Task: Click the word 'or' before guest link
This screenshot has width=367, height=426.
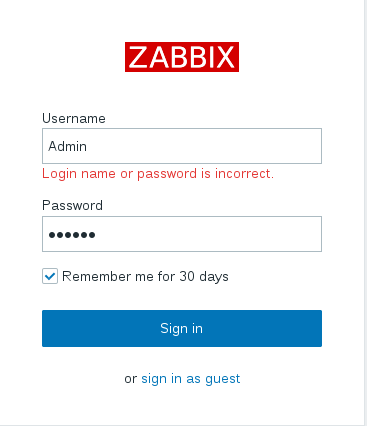Action: tap(131, 379)
